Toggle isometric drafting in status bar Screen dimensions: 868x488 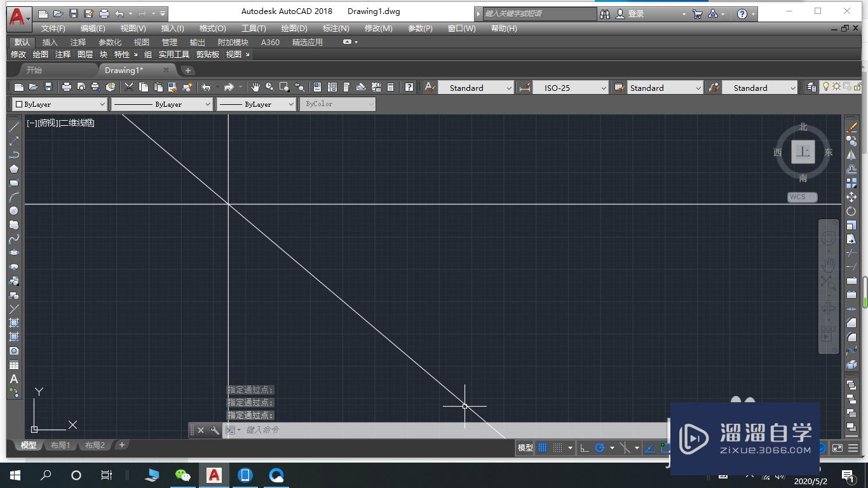coord(625,448)
